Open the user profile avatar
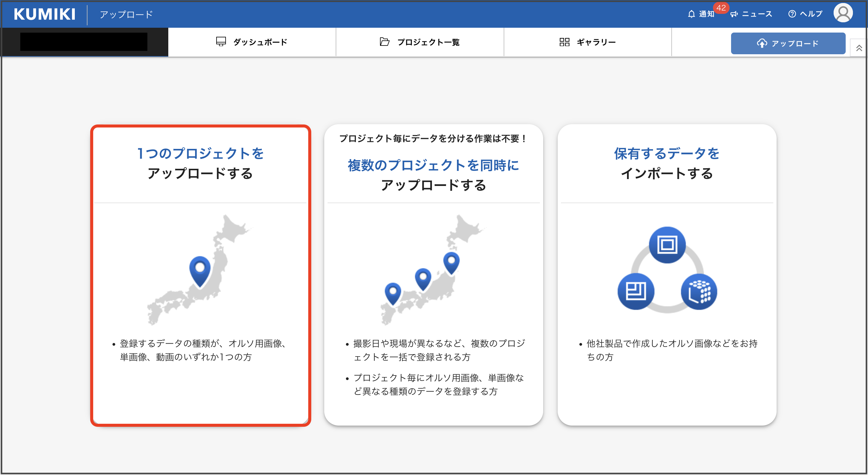 843,13
